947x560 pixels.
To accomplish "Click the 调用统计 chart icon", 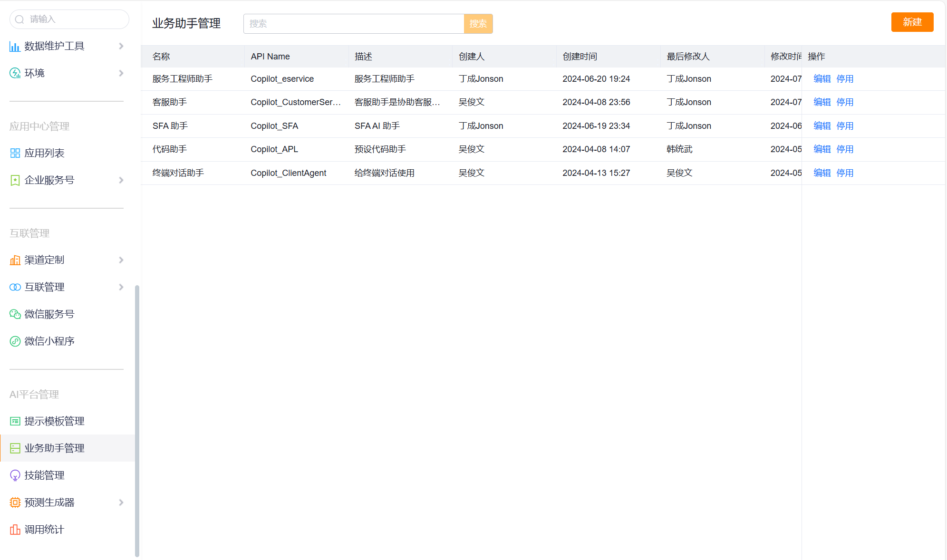I will click(15, 530).
